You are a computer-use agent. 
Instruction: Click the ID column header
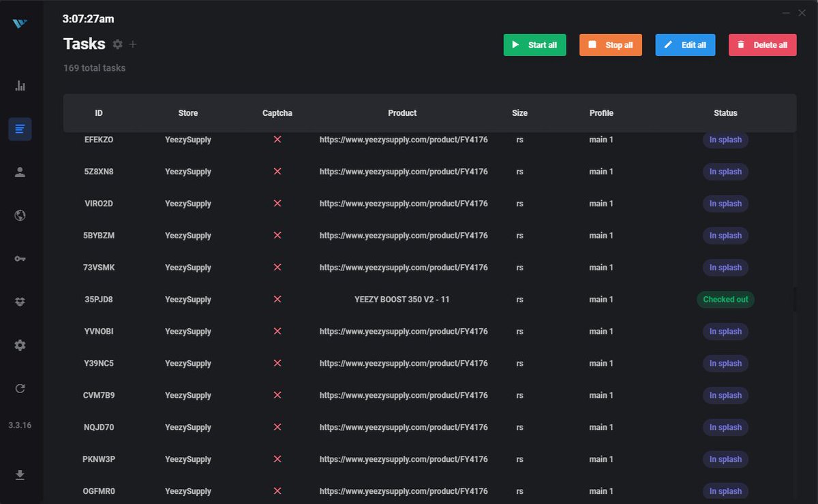pos(99,113)
